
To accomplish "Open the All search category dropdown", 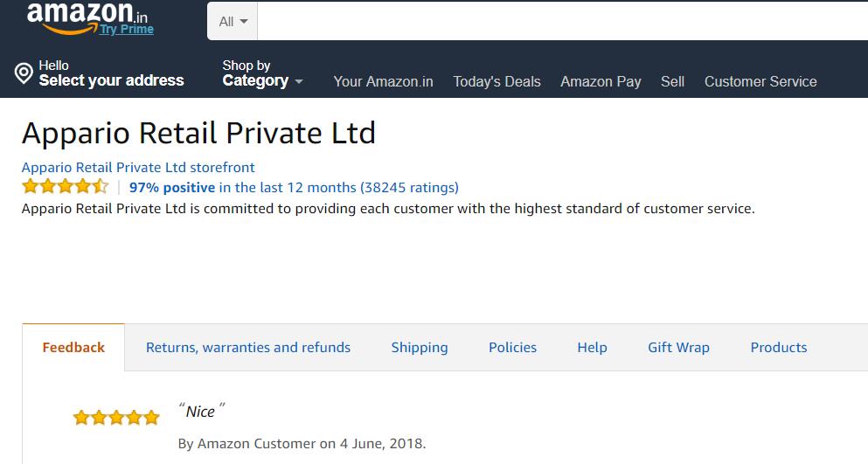I will [x=233, y=22].
